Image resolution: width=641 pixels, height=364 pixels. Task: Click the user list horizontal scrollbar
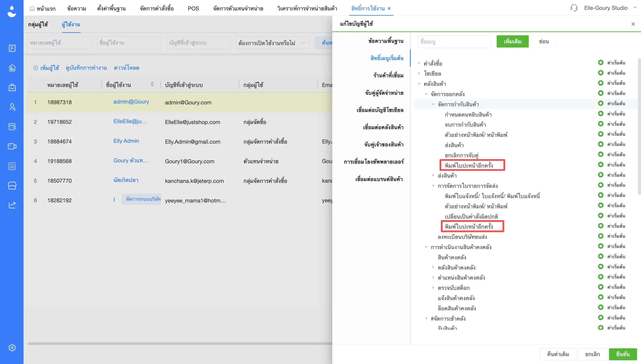180,344
